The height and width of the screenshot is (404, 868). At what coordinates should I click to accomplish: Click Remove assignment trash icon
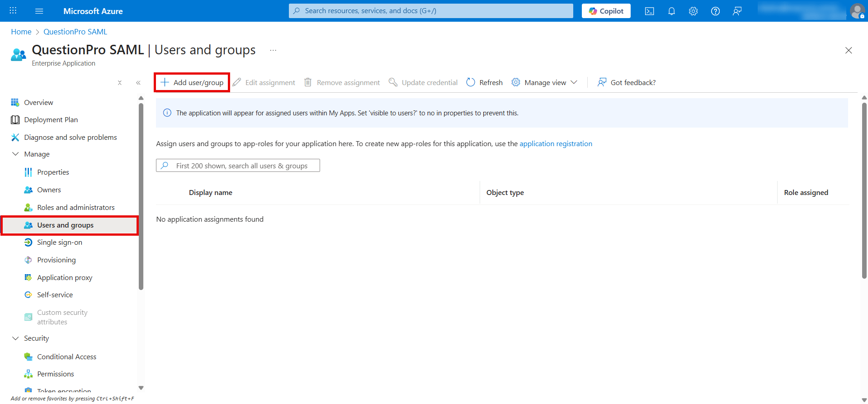pos(308,82)
